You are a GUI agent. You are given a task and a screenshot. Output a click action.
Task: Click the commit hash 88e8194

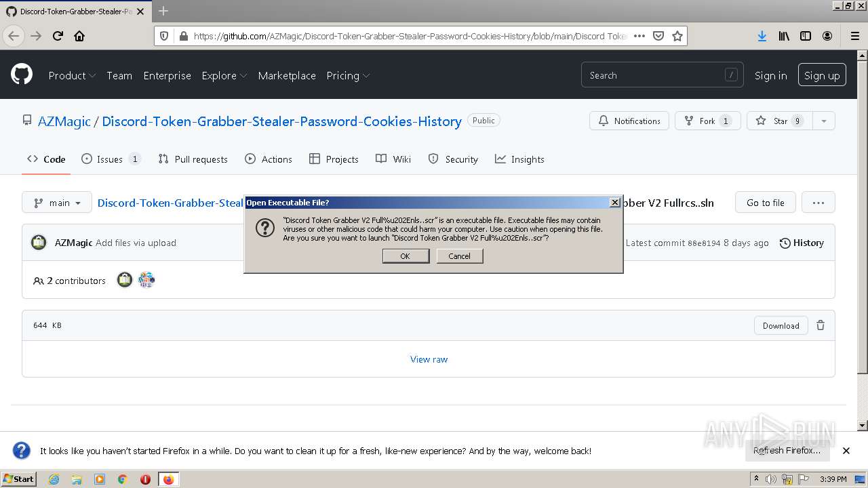click(x=704, y=243)
